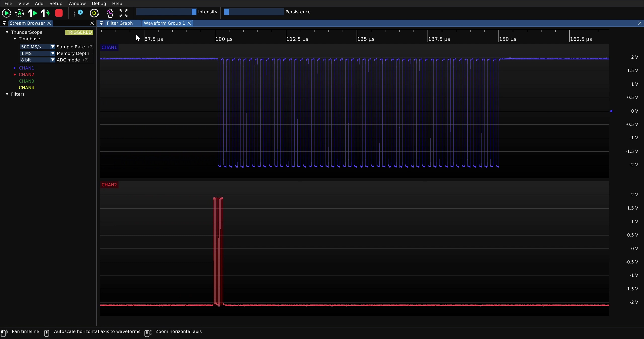Expand the CHAN2 tree entry
The width and height of the screenshot is (644, 339).
15,75
